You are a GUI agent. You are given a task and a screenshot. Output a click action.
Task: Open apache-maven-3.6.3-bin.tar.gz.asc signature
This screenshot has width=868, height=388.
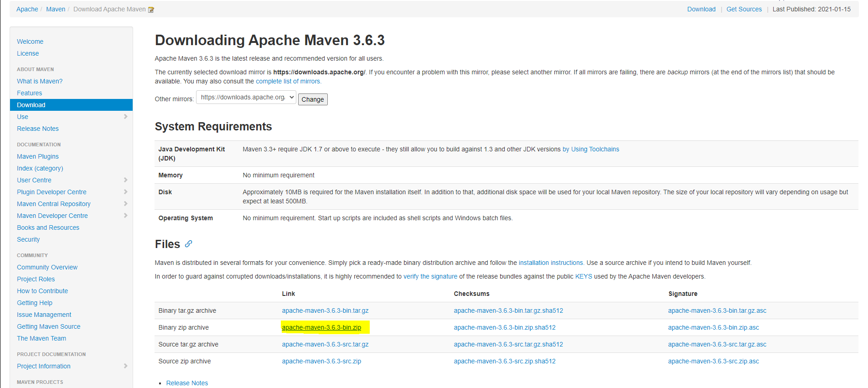pos(717,310)
